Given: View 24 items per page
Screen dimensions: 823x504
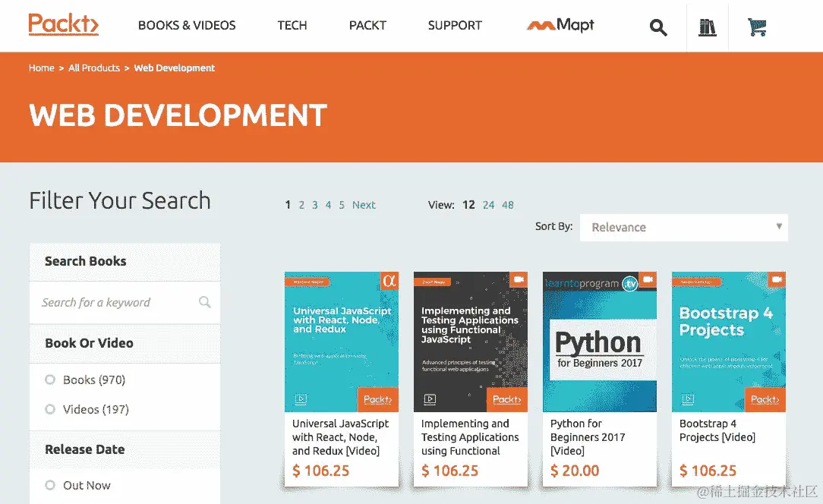Looking at the screenshot, I should 489,205.
